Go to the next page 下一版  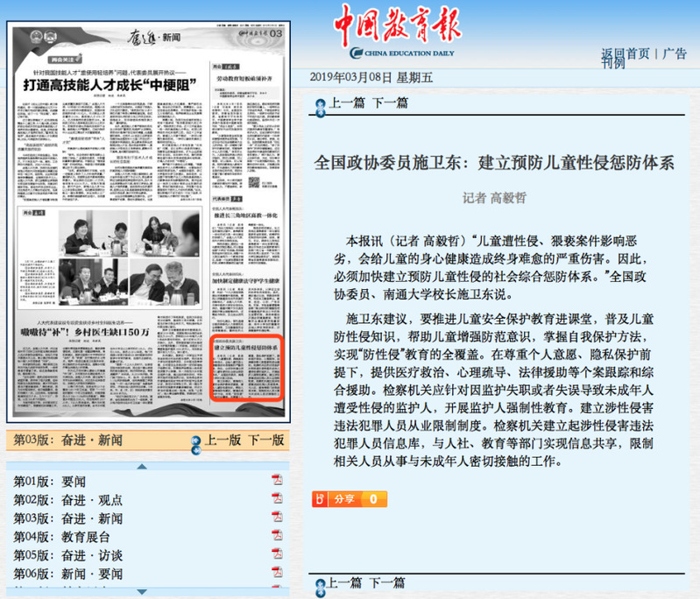(x=266, y=440)
